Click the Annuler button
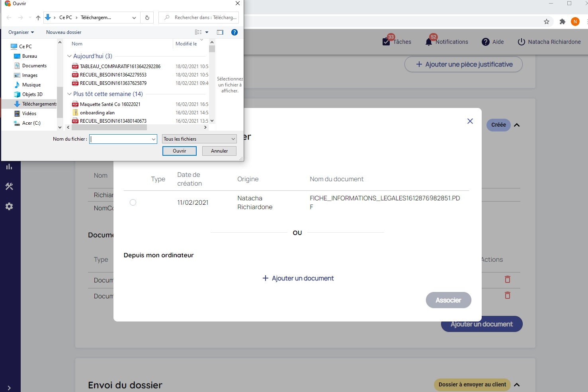The height and width of the screenshot is (392, 588). [219, 151]
